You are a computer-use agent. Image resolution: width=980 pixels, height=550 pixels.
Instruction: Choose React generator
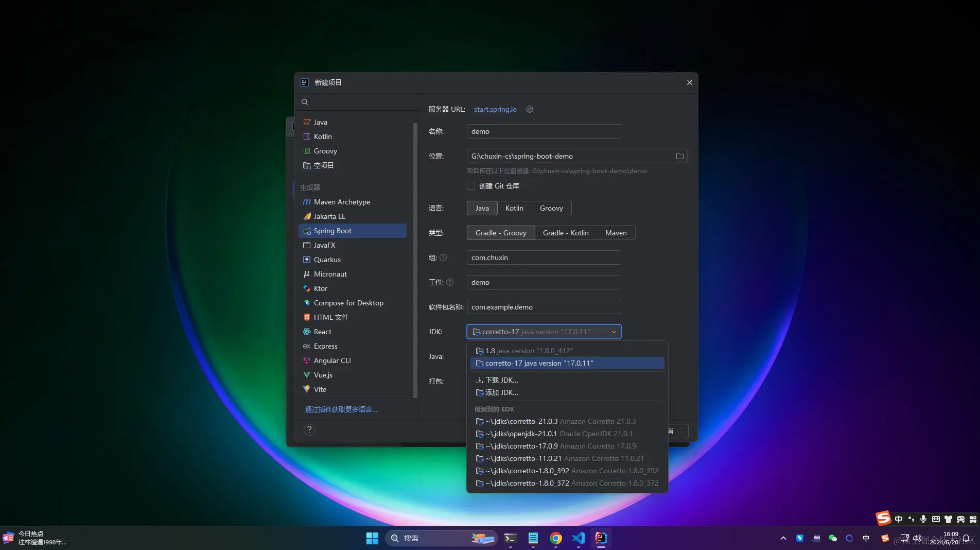coord(353,332)
